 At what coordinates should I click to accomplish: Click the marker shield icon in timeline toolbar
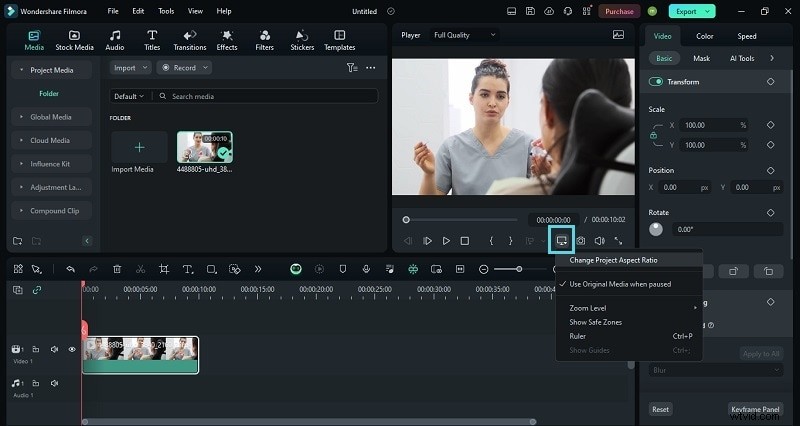(343, 269)
